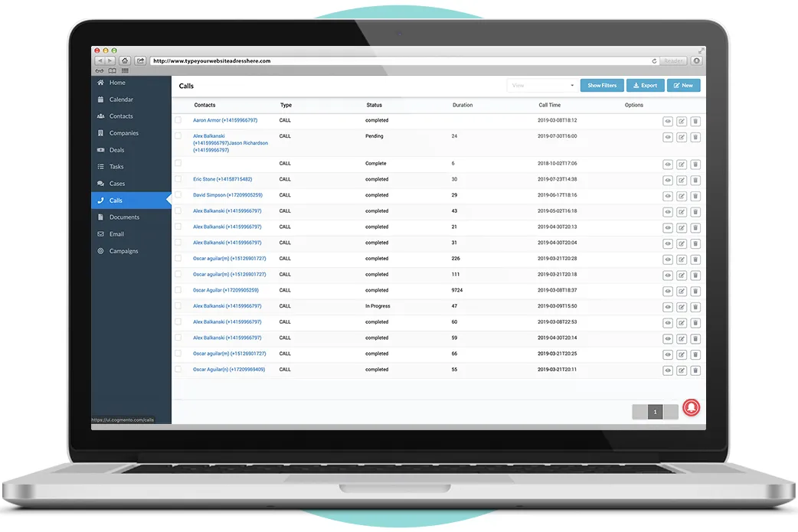The width and height of the screenshot is (798, 532).
Task: Click the browser home icon
Action: [x=125, y=60]
